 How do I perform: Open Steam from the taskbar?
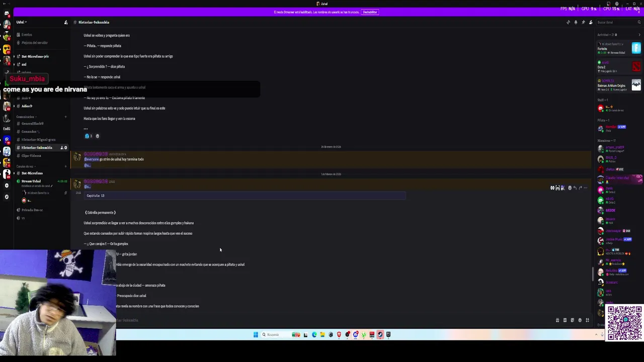coord(380,335)
